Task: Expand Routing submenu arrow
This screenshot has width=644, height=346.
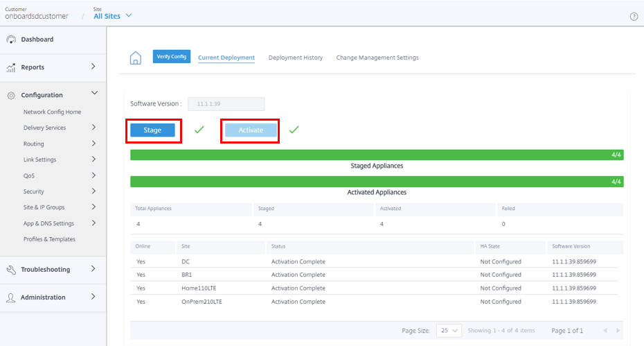Action: (x=93, y=143)
